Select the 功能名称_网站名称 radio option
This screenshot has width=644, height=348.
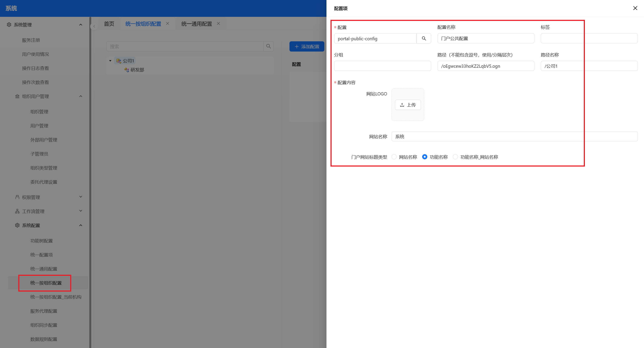[455, 157]
